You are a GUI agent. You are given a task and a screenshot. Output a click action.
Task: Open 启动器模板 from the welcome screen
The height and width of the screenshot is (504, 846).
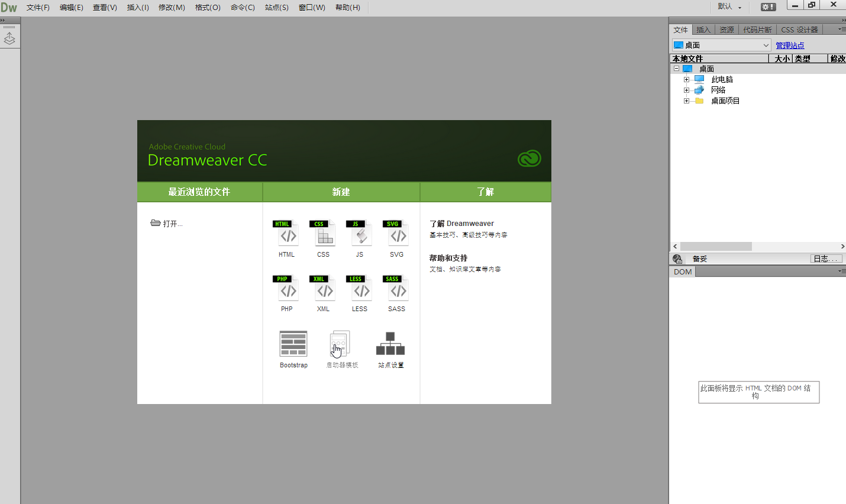340,343
